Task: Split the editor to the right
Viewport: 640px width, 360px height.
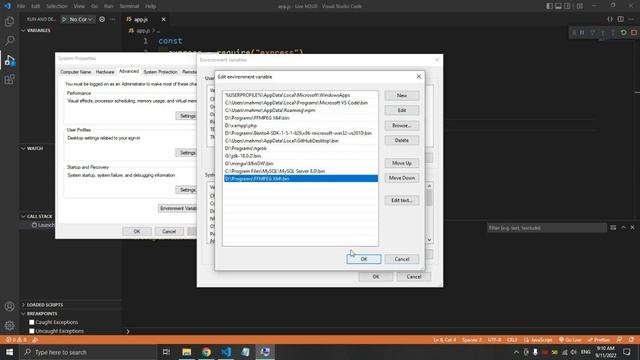Action: pyautogui.click(x=620, y=19)
